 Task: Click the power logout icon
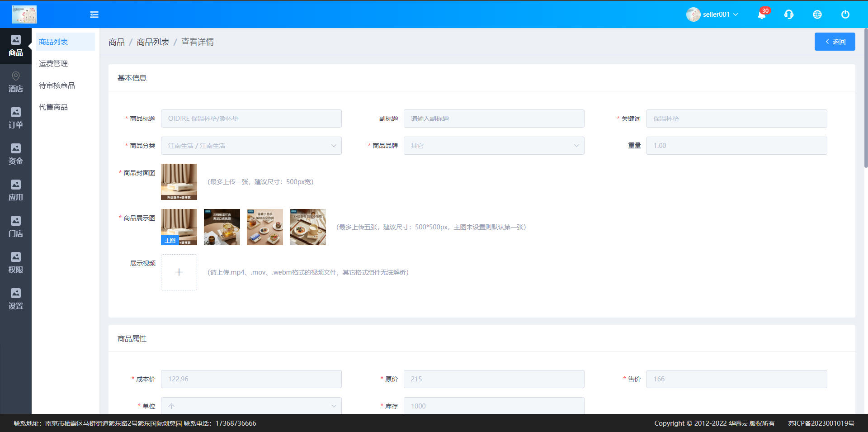(x=845, y=14)
